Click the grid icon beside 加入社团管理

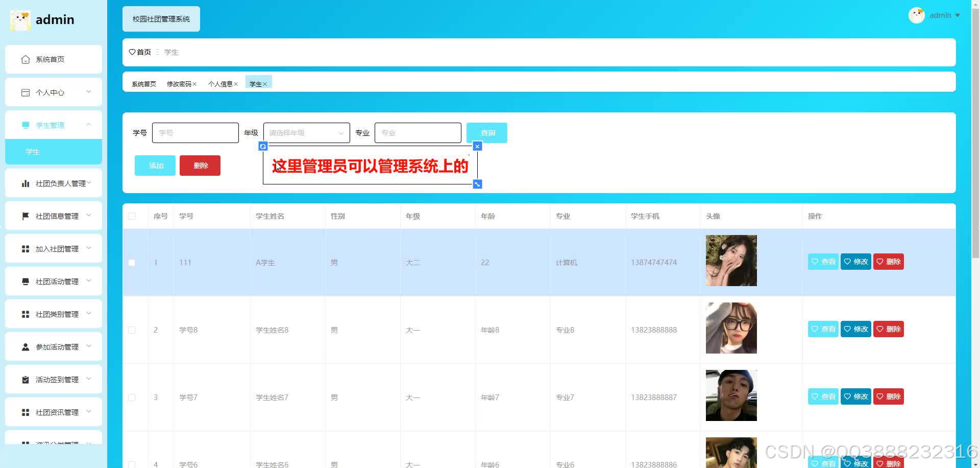[26, 249]
